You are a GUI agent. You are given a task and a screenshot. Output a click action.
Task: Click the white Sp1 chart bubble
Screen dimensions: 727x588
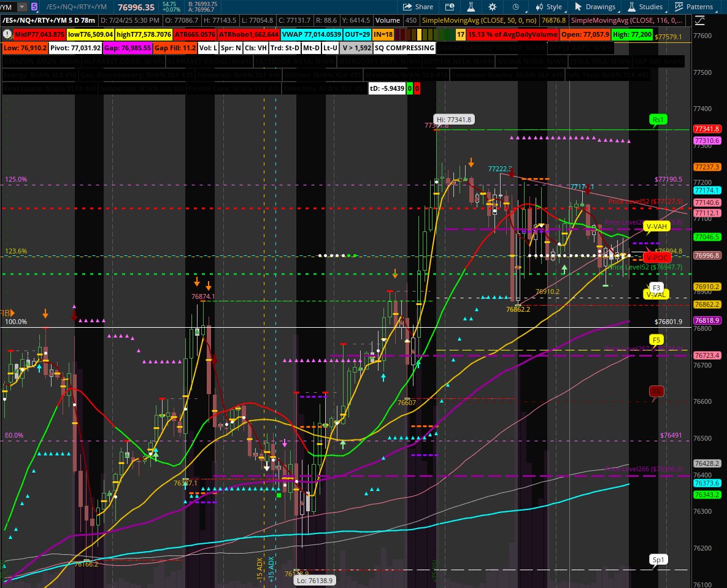click(658, 560)
